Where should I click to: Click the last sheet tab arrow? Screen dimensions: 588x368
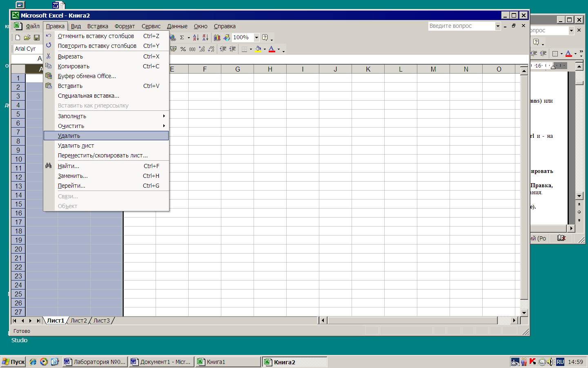[x=38, y=321]
